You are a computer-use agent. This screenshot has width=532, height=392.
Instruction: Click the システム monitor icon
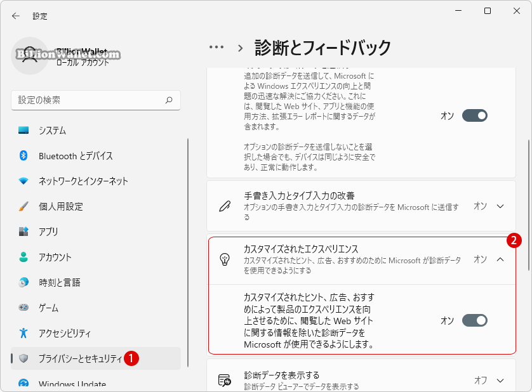(23, 130)
